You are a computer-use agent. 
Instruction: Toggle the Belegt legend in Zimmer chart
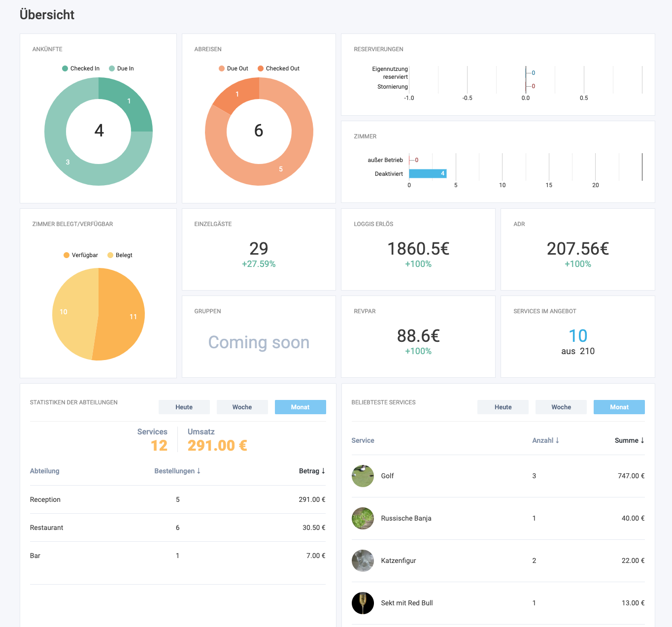120,255
